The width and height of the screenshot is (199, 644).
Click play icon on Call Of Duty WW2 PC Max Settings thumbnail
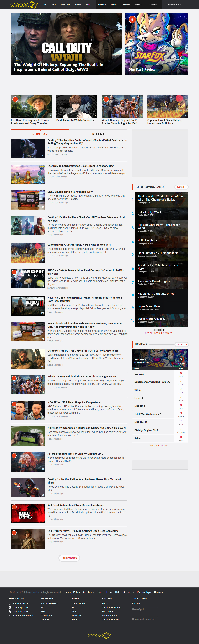[x=14, y=533]
